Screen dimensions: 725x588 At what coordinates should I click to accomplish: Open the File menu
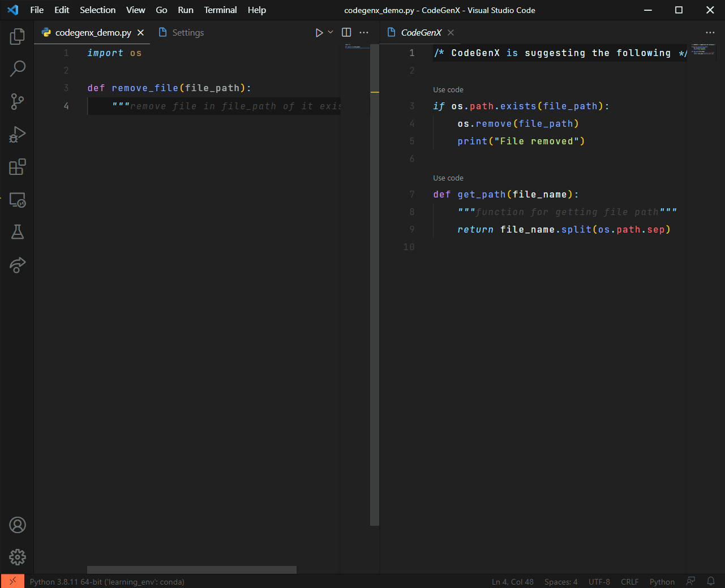tap(37, 10)
